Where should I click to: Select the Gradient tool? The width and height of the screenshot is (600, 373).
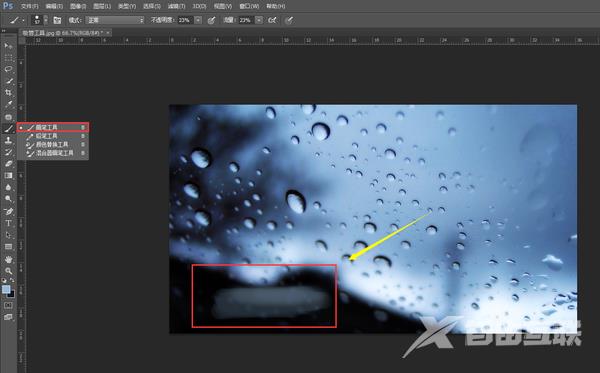pyautogui.click(x=8, y=176)
